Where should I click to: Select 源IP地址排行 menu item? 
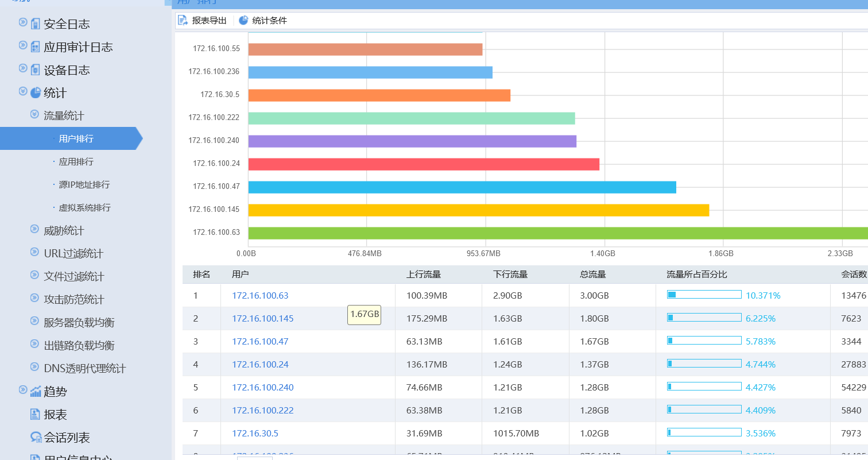(x=84, y=185)
